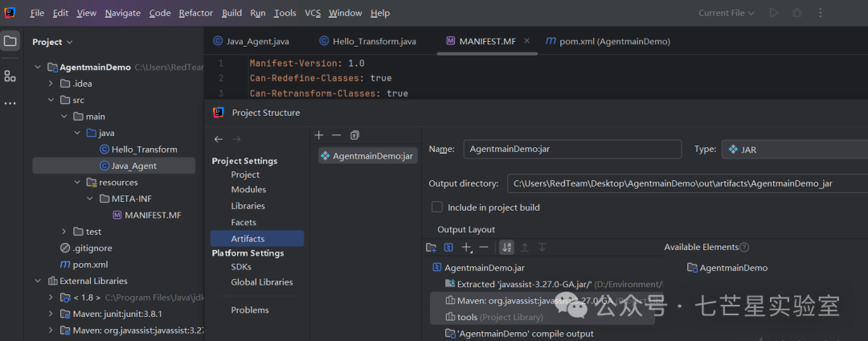Click the artifact Name input field
868x341 pixels.
(x=572, y=149)
